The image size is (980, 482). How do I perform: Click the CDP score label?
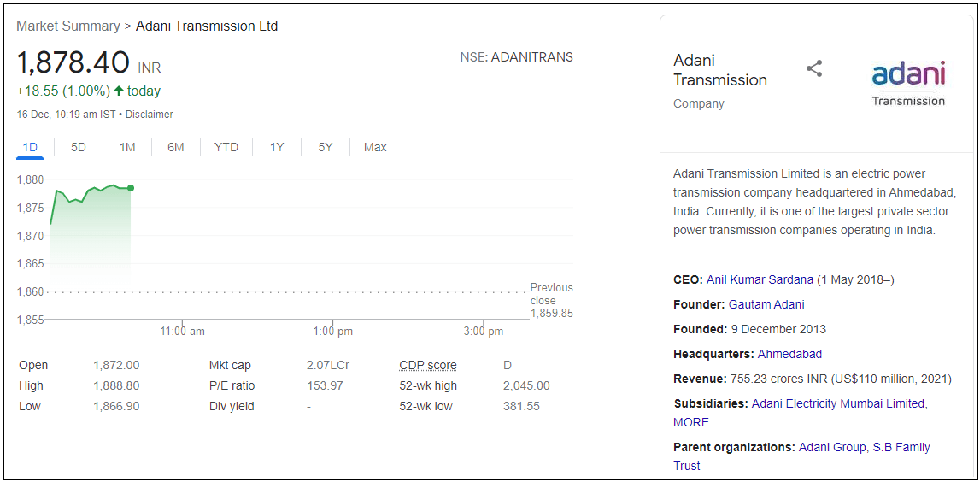428,366
